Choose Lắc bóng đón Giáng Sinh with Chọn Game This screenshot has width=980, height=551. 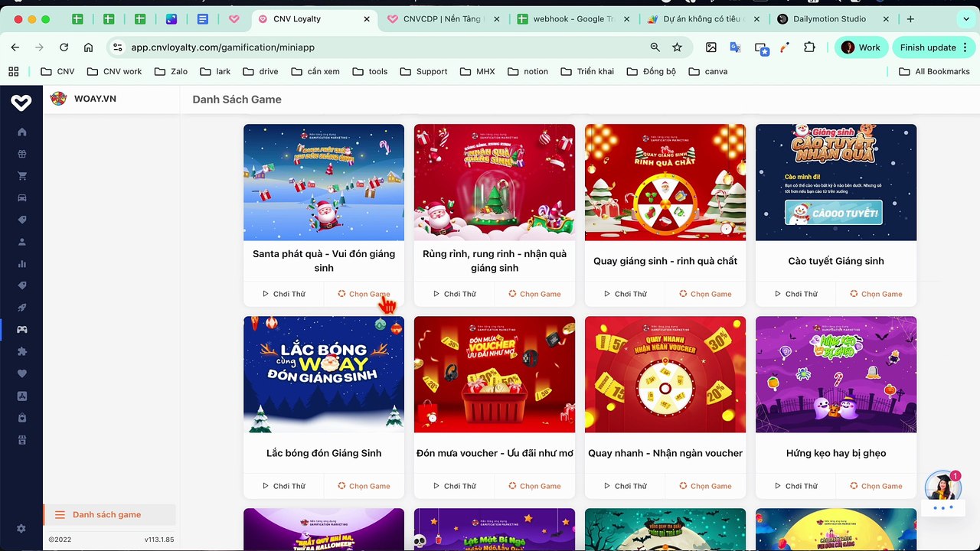[x=364, y=486]
